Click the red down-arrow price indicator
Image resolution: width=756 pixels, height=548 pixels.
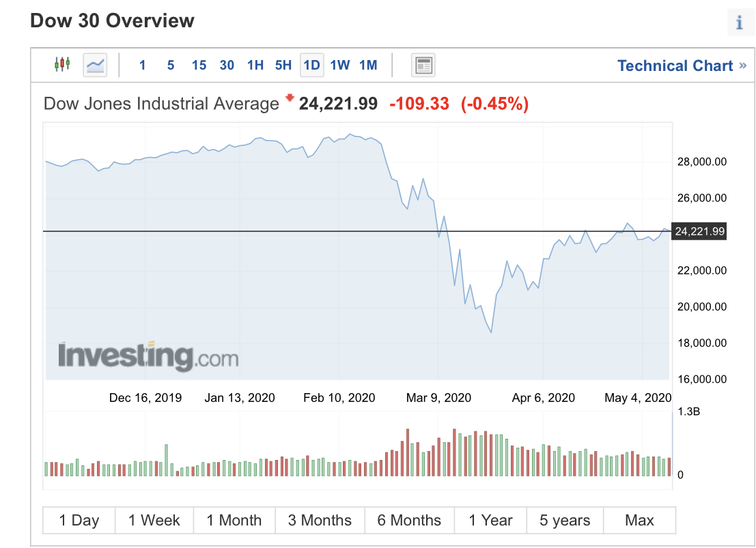coord(290,99)
